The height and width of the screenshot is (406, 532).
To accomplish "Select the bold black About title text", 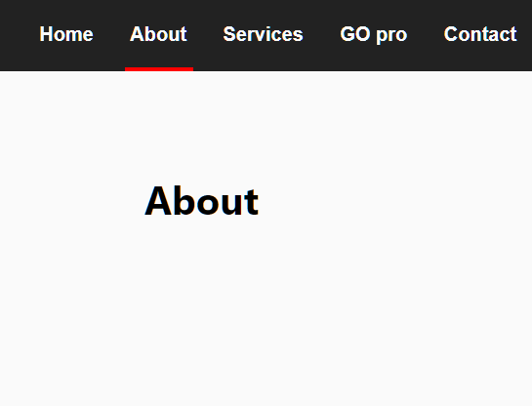I will click(201, 201).
